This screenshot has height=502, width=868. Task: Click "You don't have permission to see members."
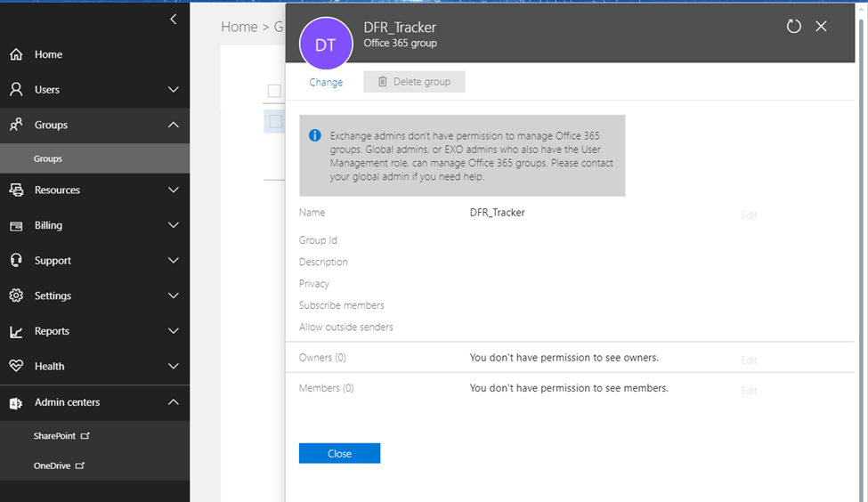569,388
